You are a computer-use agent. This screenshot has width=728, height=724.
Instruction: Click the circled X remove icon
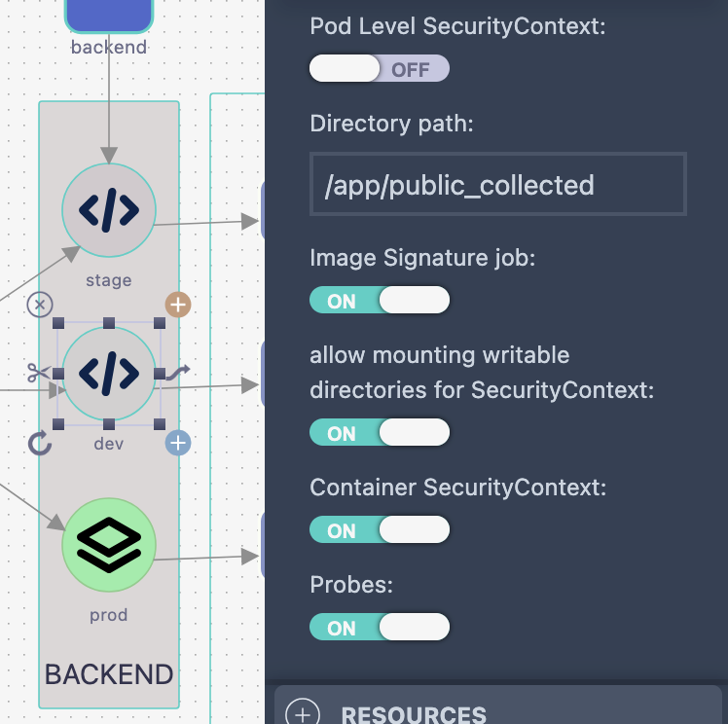click(x=39, y=305)
